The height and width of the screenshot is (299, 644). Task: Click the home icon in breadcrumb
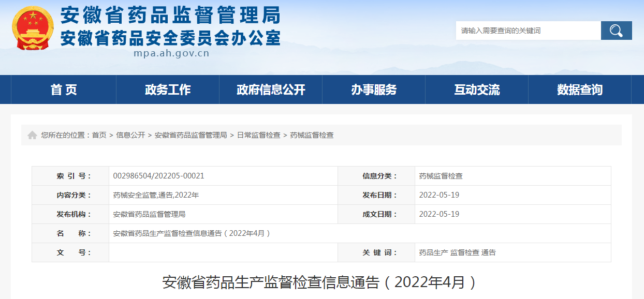pos(32,135)
